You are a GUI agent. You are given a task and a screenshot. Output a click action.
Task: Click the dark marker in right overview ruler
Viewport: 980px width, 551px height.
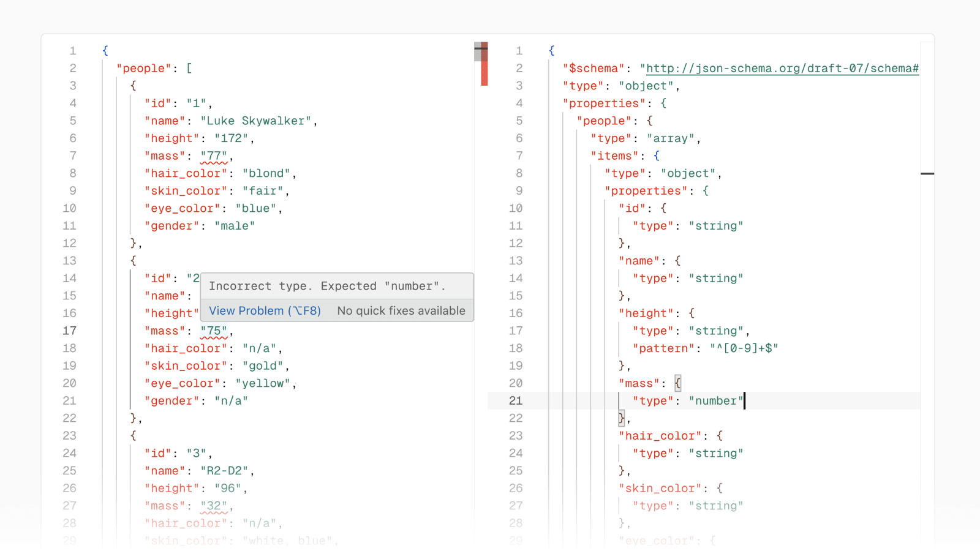click(x=927, y=174)
